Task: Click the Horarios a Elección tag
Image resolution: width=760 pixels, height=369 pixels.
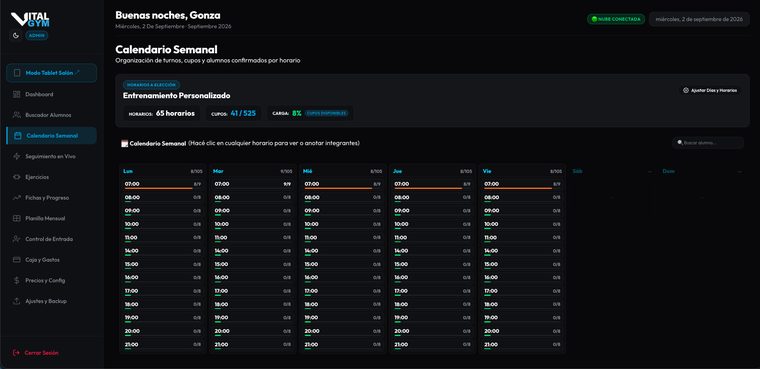Action: pos(151,84)
